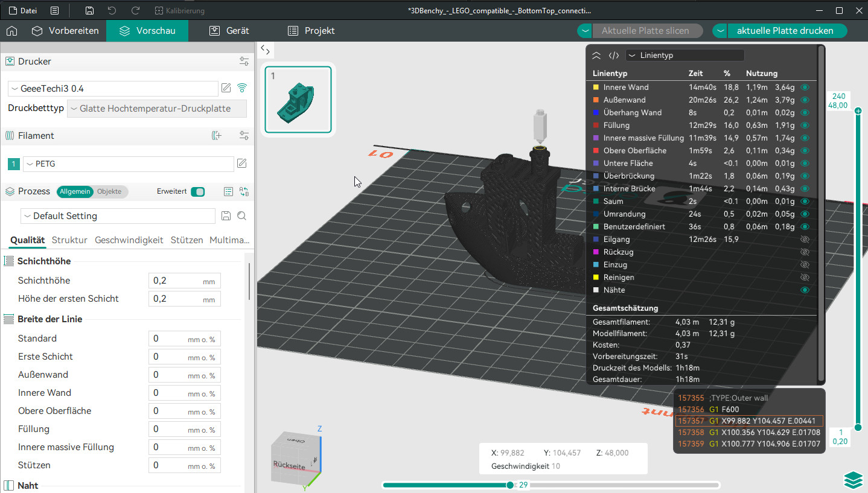
Task: Click the layers icon bottom right
Action: pyautogui.click(x=853, y=480)
